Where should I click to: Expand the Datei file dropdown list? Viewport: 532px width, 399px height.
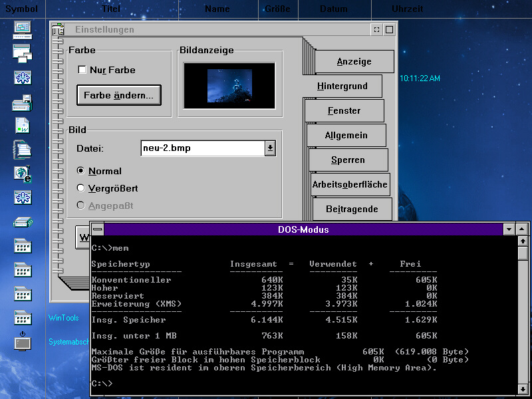point(270,148)
